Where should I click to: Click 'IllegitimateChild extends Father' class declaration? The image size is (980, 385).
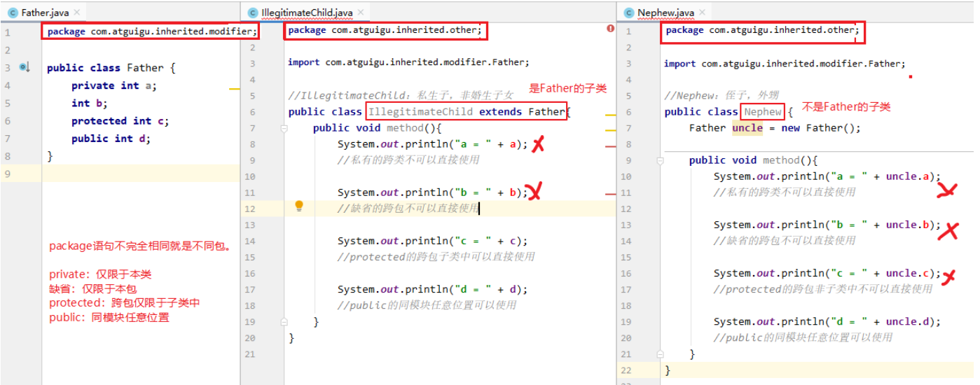[467, 111]
